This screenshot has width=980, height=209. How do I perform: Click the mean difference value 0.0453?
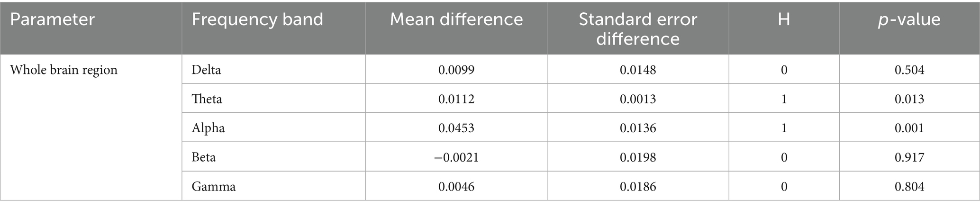click(x=456, y=128)
